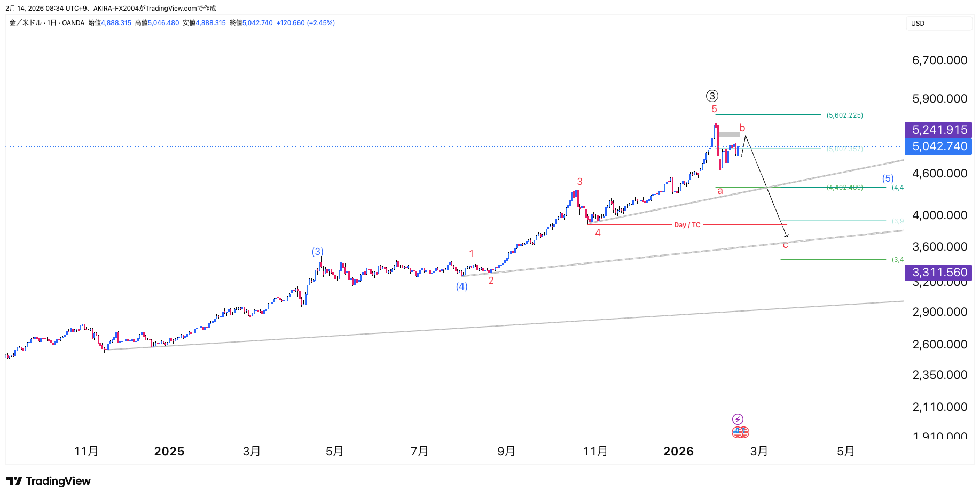Click the 2025 label on time axis
The image size is (980, 497).
tap(169, 452)
